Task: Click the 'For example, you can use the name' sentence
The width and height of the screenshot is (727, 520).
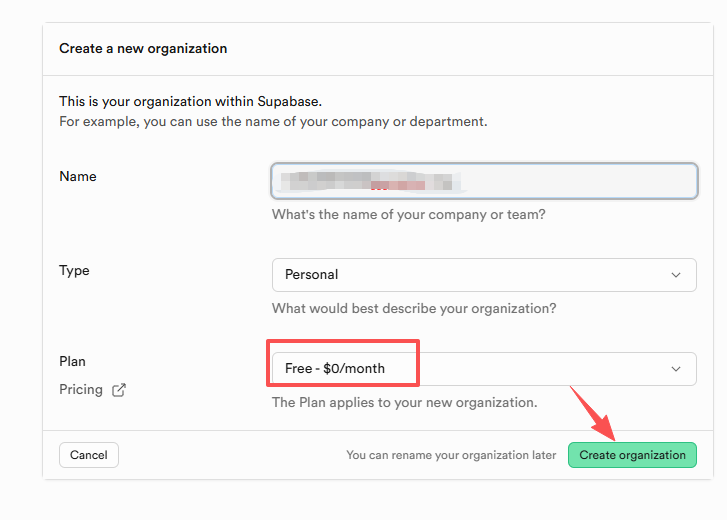Action: pos(273,121)
